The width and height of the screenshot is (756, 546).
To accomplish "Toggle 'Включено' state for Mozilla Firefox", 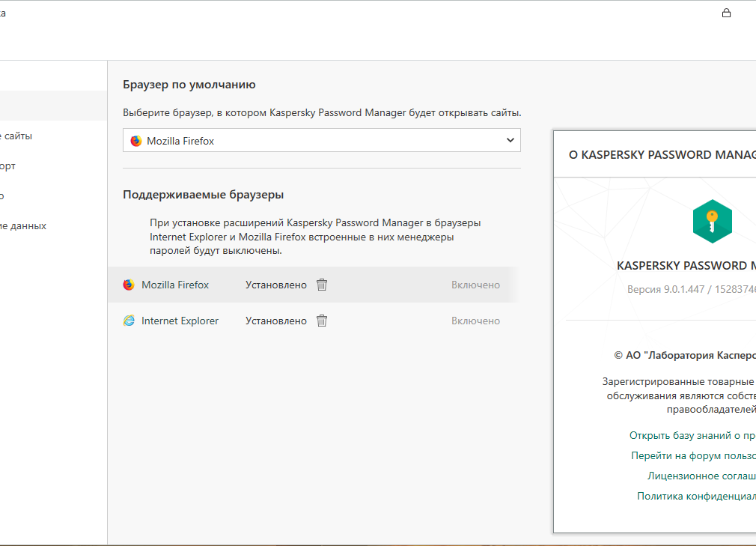I will tap(475, 285).
